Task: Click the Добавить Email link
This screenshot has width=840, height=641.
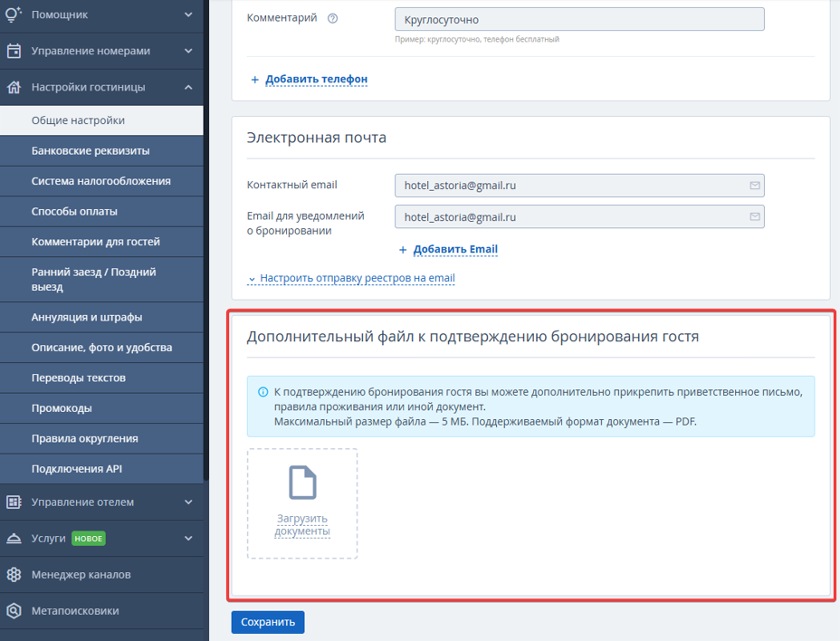Action: [x=455, y=249]
